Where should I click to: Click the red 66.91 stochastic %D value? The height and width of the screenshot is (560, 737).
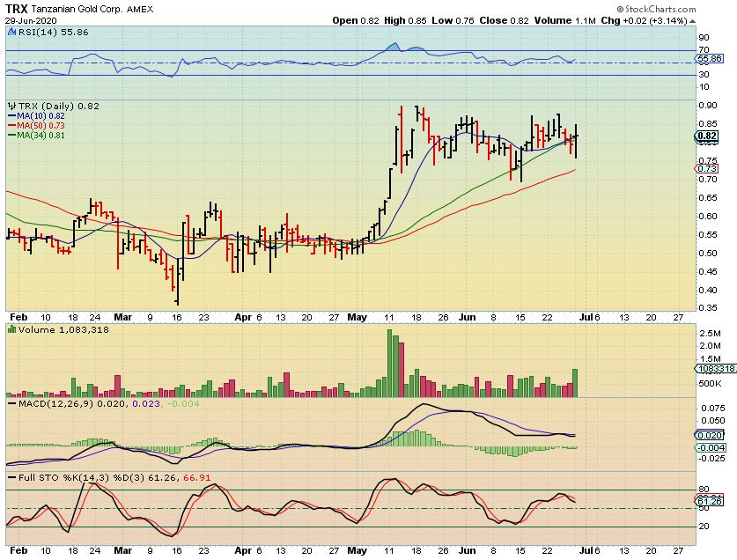point(196,478)
